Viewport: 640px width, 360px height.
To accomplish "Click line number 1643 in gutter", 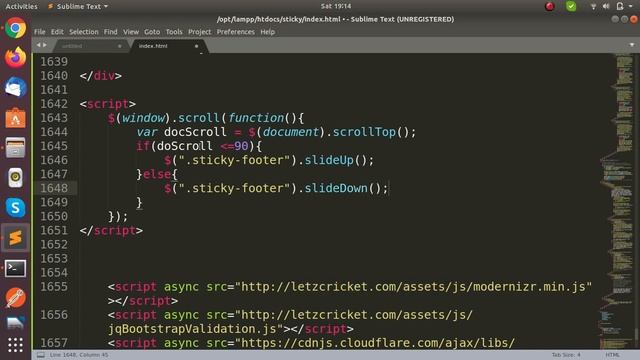I will 54,118.
